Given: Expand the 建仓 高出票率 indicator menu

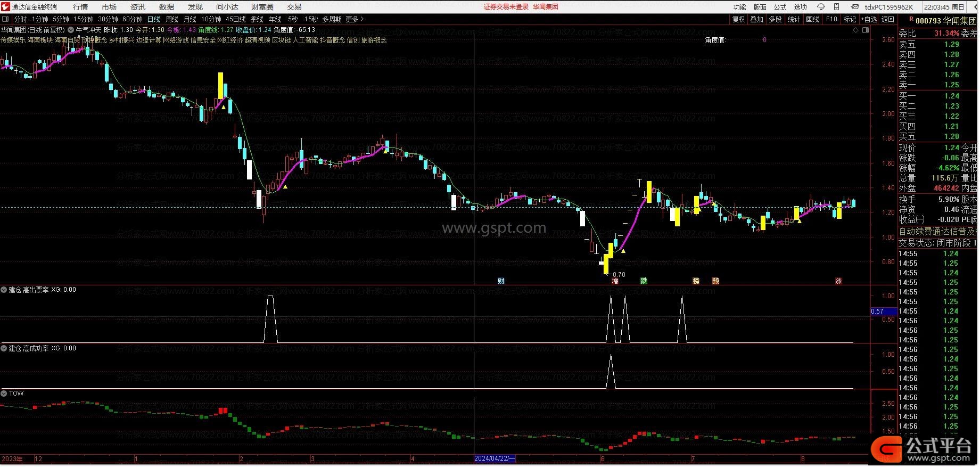Looking at the screenshot, I should tap(4, 290).
